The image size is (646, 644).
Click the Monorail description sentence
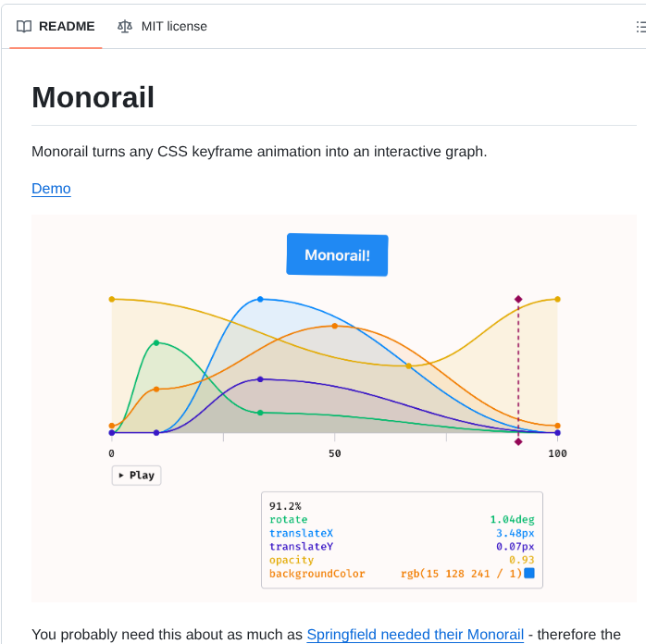(259, 152)
